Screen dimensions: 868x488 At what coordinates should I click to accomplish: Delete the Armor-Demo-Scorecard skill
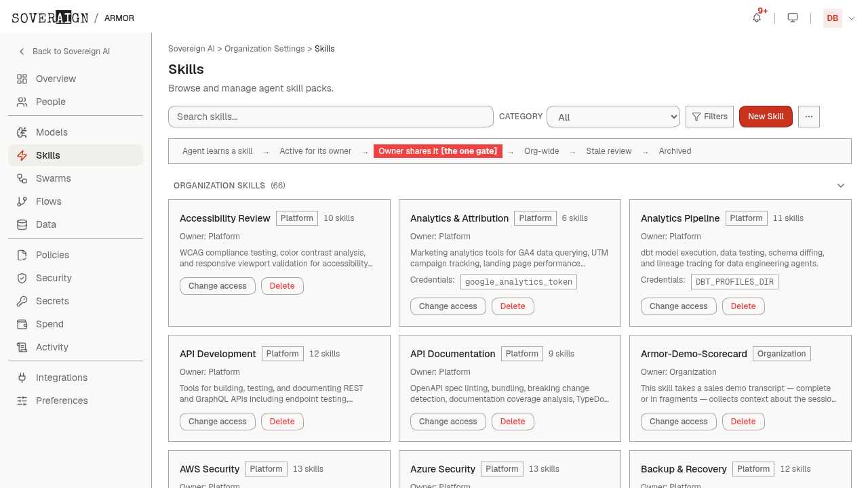[x=743, y=422]
